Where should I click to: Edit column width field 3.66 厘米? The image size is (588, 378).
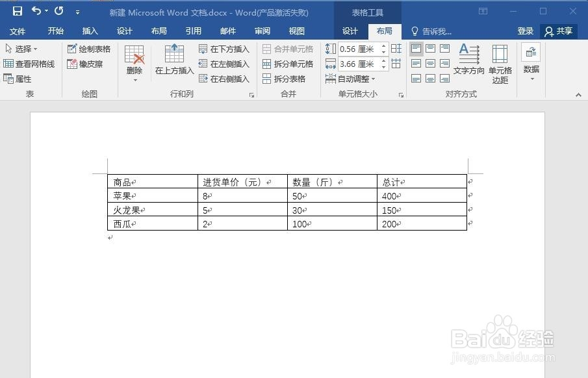pyautogui.click(x=359, y=64)
